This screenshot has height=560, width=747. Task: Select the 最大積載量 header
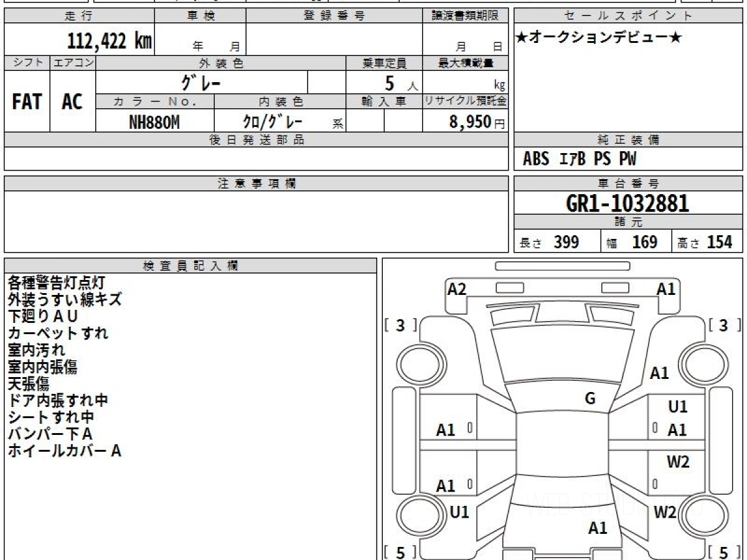465,63
